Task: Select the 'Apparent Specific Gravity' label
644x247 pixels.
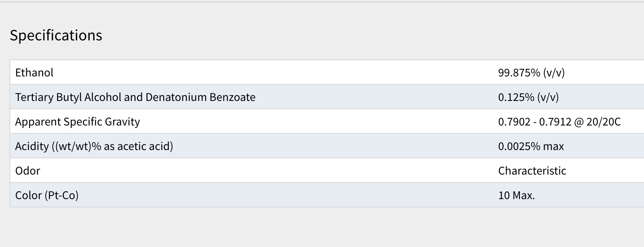Action: pyautogui.click(x=77, y=122)
